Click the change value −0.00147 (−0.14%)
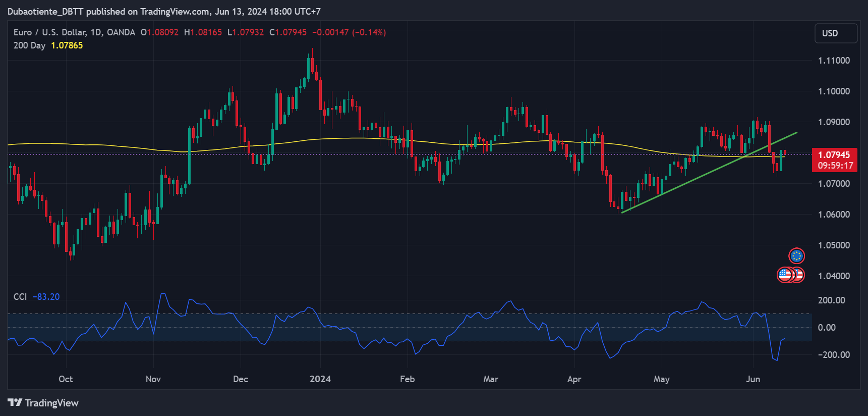The height and width of the screenshot is (416, 868). tap(349, 32)
